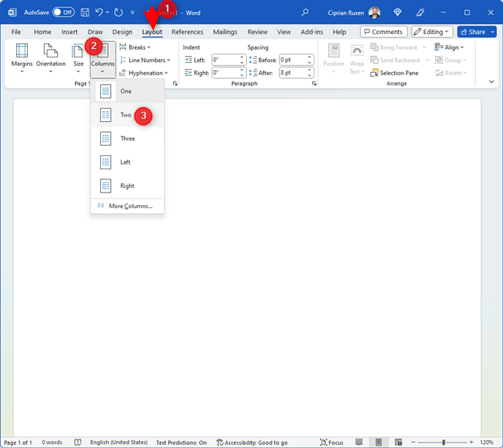Click the Indent Right input field
Image resolution: width=503 pixels, height=448 pixels.
pos(225,73)
